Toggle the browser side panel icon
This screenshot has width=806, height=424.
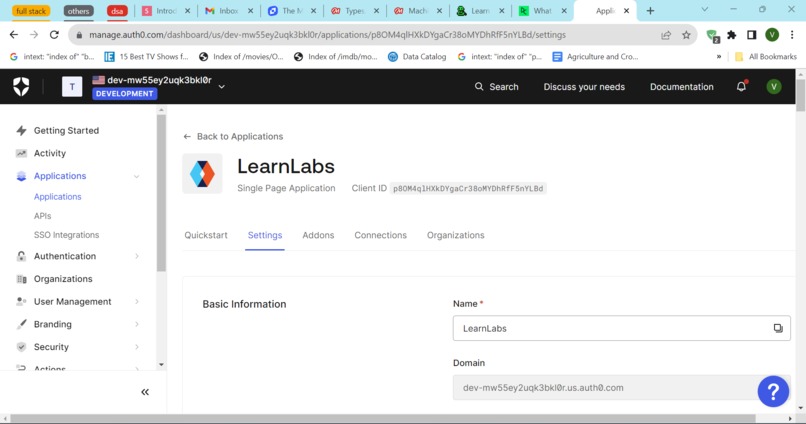[752, 35]
